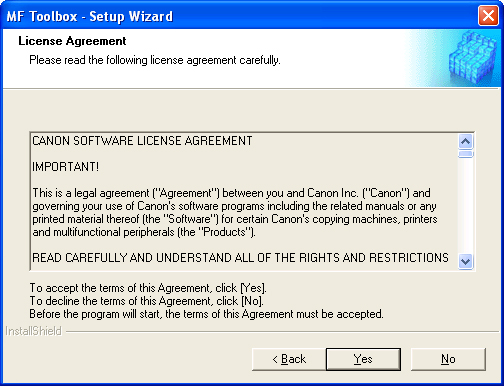Click the empty scrollbar track below the thumb
Screen dimensions: 504x386
466,205
